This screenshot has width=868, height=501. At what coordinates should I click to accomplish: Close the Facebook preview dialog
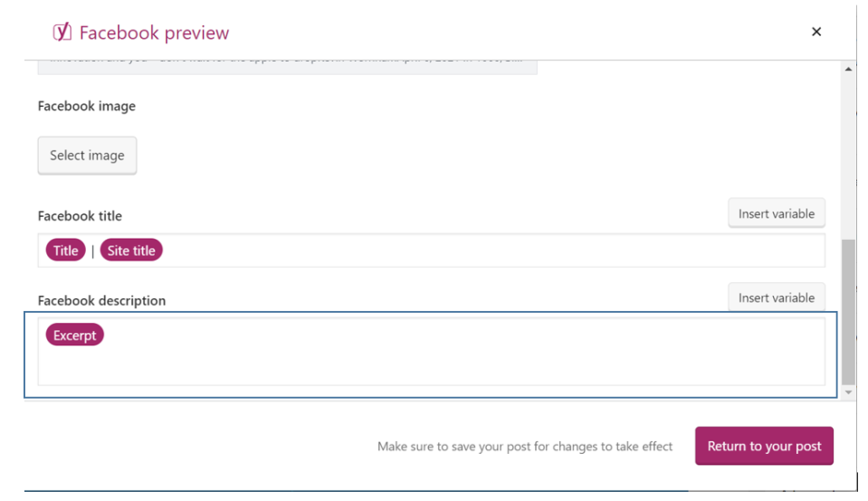coord(816,32)
